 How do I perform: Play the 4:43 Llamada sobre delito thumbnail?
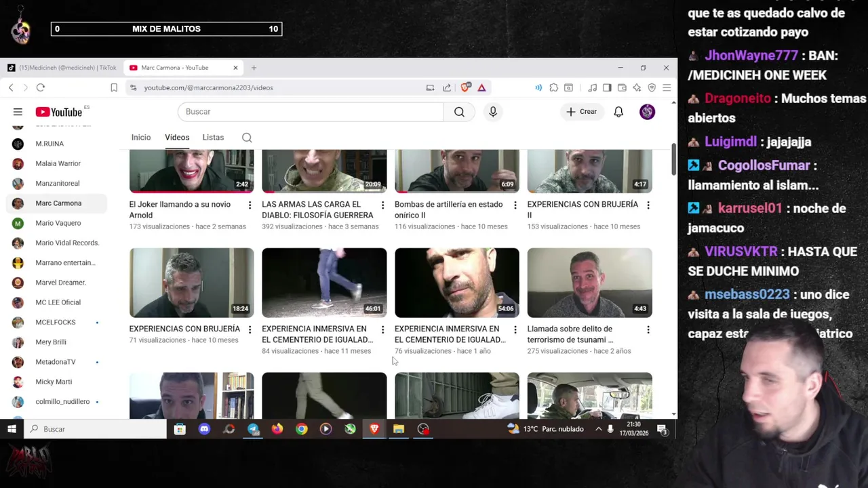coord(589,283)
